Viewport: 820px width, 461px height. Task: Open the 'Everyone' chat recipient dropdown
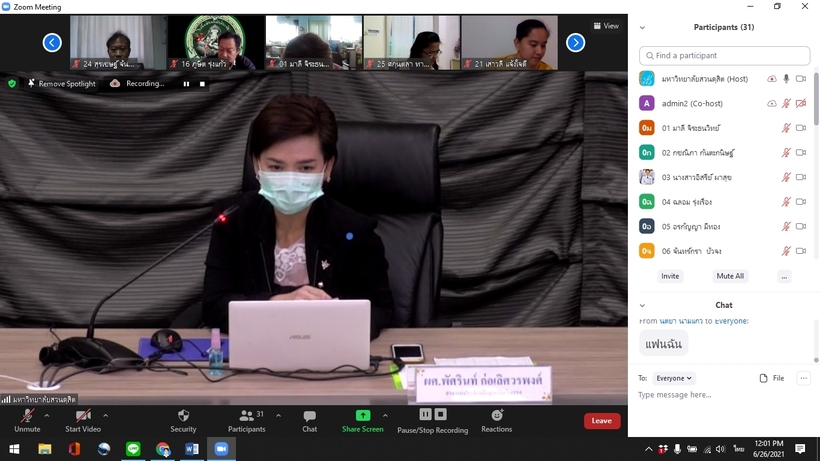tap(673, 378)
